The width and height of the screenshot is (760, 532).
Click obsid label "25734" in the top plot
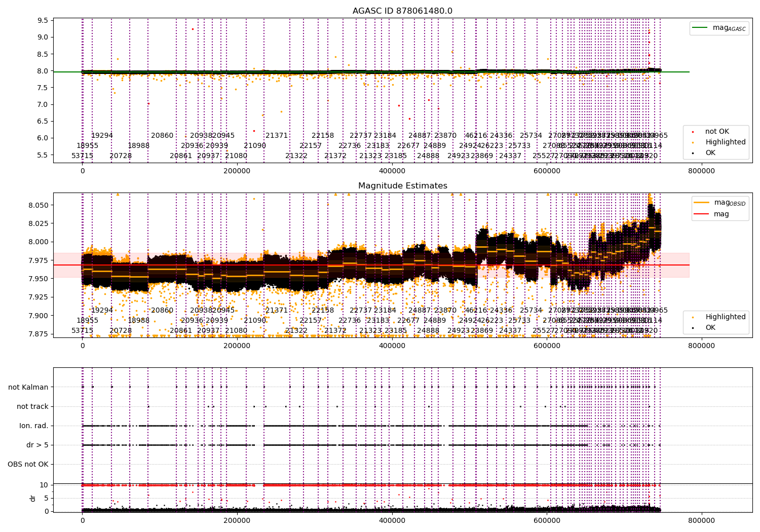tap(531, 136)
